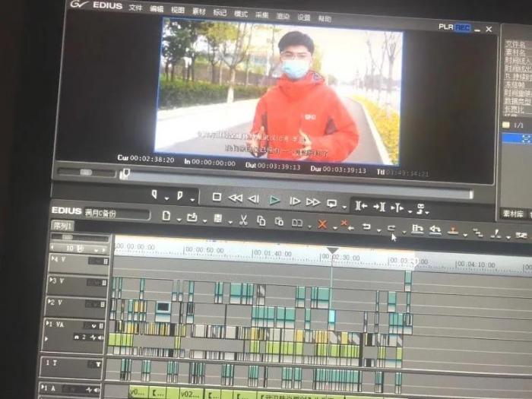The image size is (532, 399).
Task: Open the 文件 menu
Action: pyautogui.click(x=135, y=8)
